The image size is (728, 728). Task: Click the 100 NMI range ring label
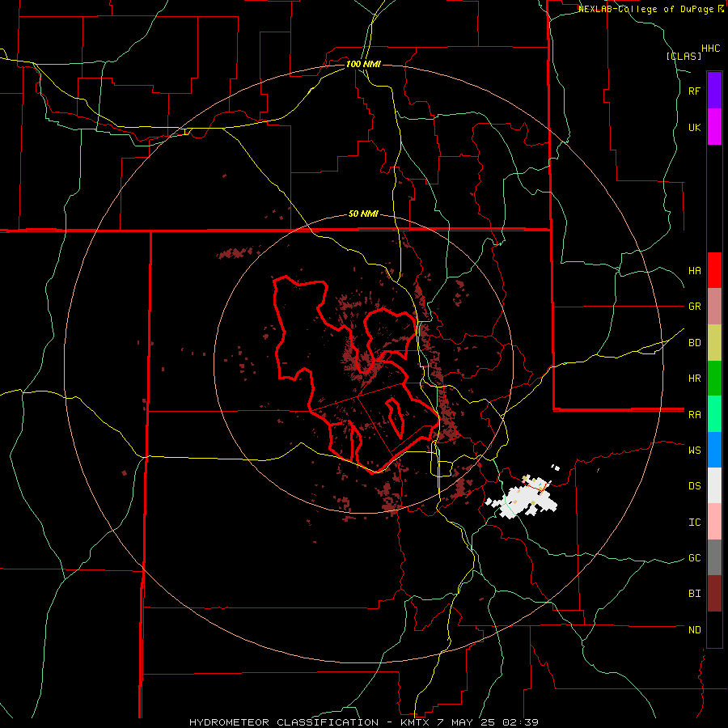pyautogui.click(x=363, y=64)
